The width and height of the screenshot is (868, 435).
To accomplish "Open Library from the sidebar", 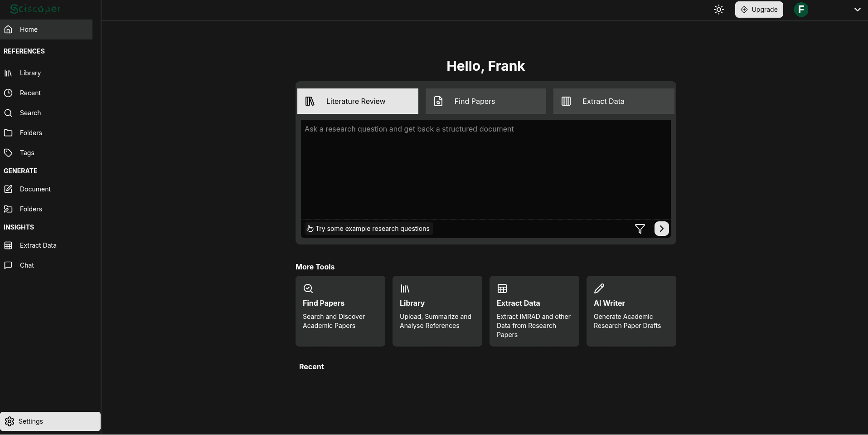I will pos(30,73).
